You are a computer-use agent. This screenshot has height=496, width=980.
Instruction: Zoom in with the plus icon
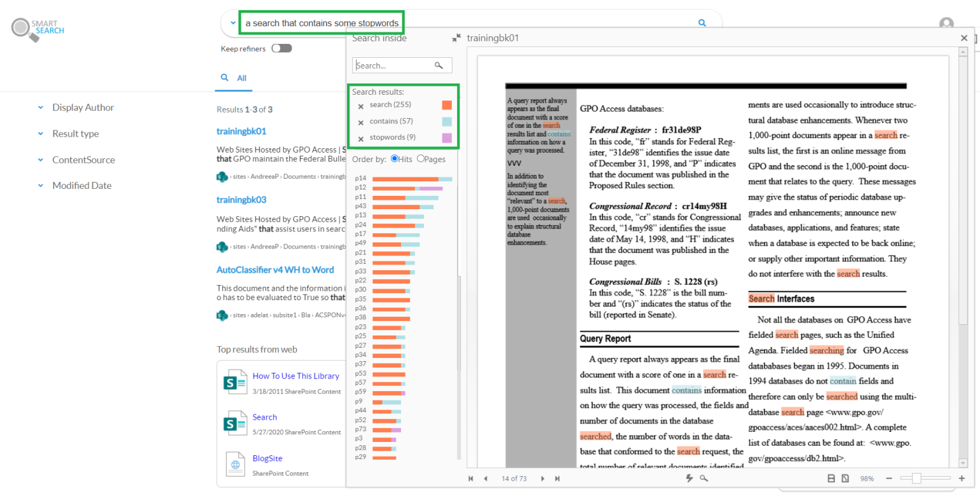click(962, 478)
